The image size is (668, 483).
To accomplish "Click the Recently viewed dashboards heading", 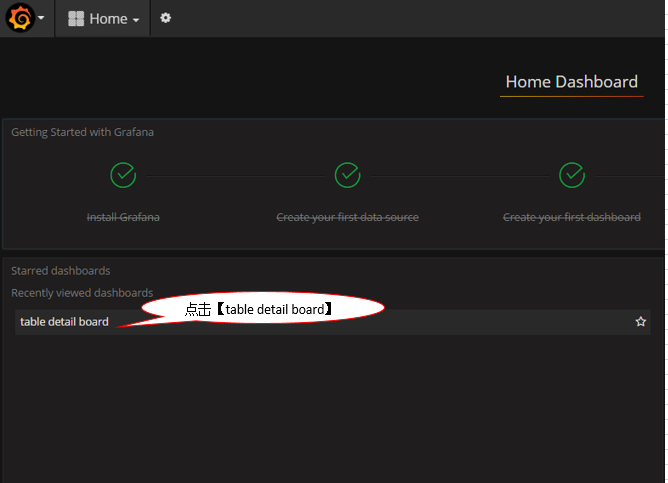I will 82,293.
